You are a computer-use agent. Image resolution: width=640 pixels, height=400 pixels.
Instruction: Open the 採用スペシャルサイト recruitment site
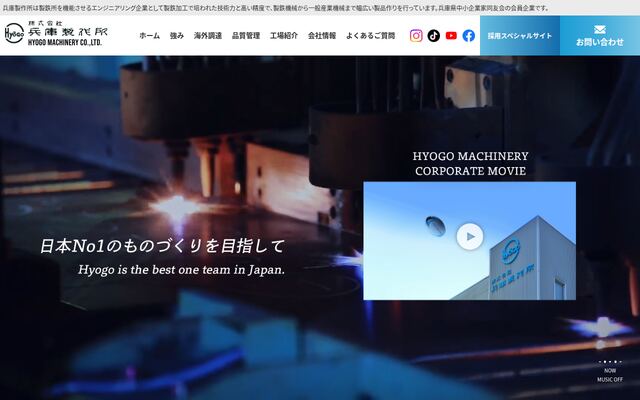[520, 36]
